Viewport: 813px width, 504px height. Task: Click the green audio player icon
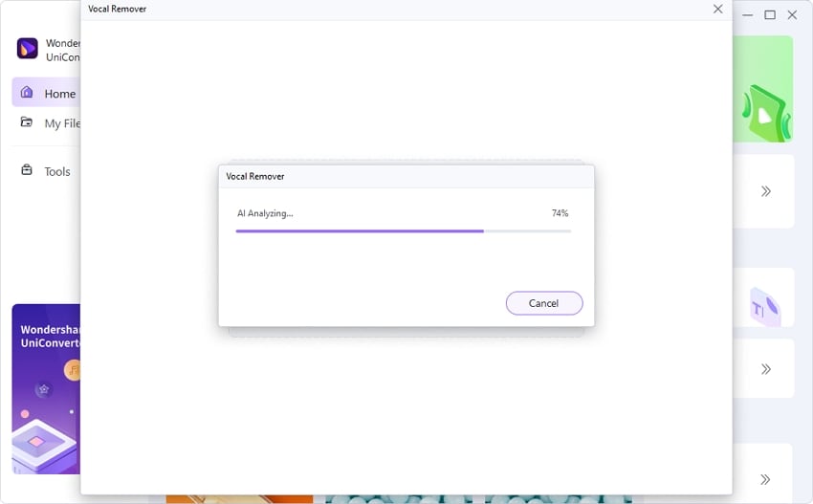(x=766, y=115)
